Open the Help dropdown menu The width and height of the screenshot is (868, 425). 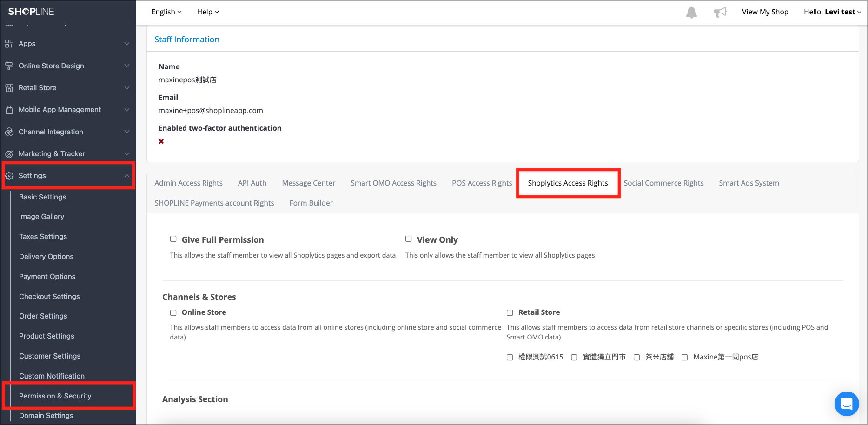tap(208, 12)
